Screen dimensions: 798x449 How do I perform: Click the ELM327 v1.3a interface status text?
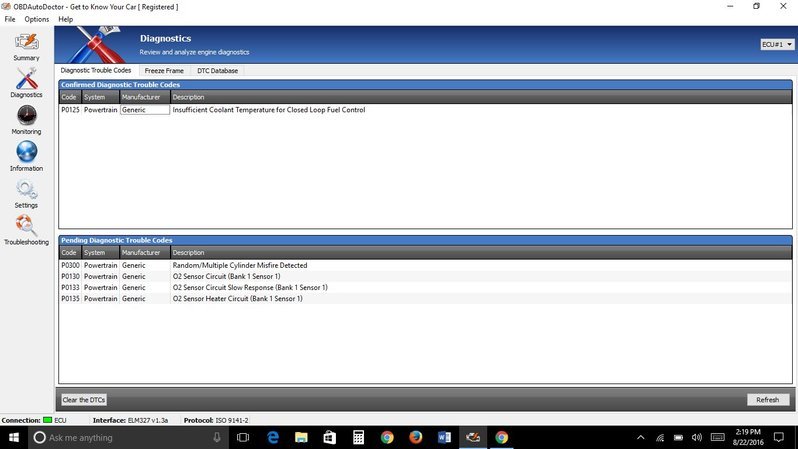(148, 420)
